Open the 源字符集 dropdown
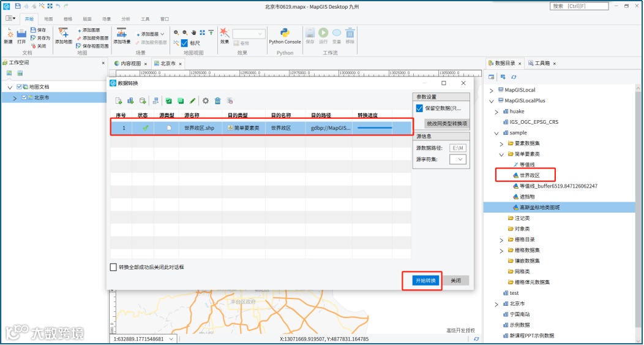 [458, 159]
